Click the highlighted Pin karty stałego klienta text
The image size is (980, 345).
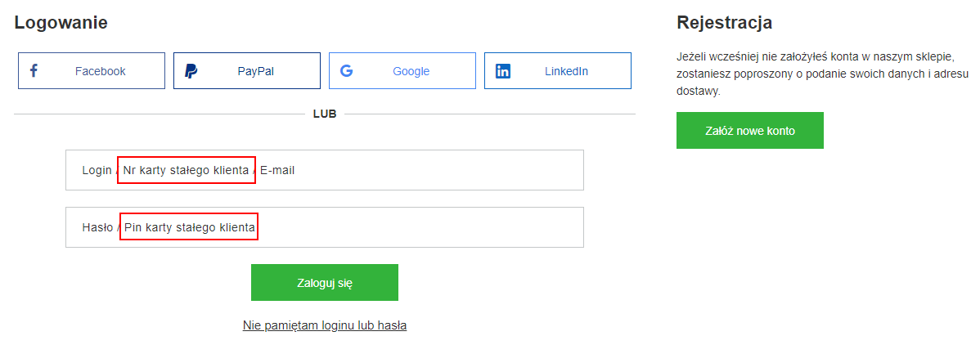(190, 227)
